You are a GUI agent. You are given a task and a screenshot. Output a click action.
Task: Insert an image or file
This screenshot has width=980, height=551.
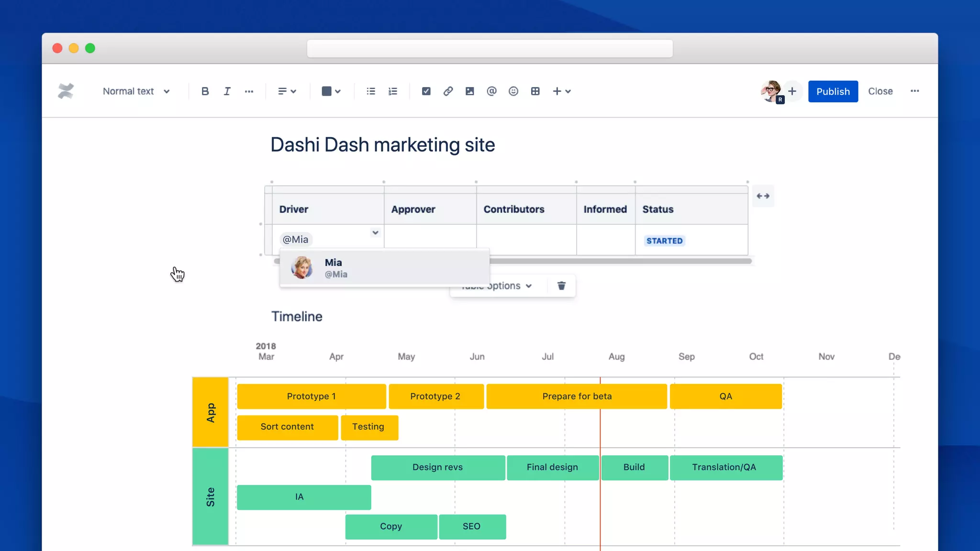[469, 91]
